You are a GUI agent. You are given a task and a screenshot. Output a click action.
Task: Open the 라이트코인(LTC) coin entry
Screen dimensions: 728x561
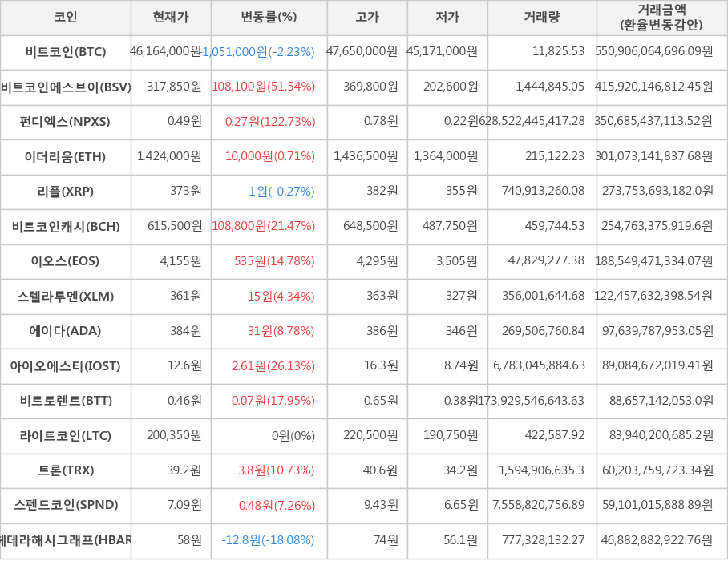tap(66, 436)
